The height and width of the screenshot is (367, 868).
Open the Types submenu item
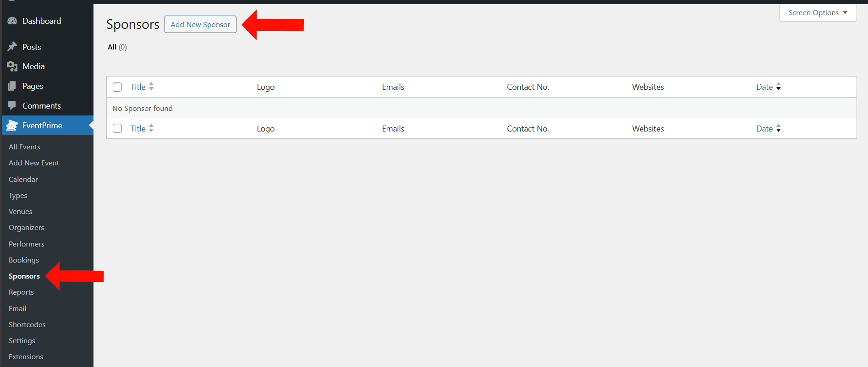click(18, 195)
